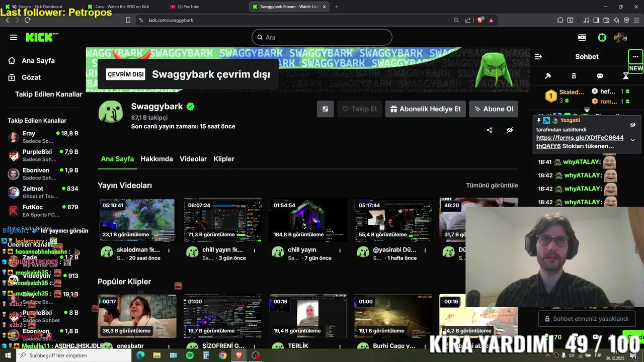
Task: Open the skaledman video thumbnail
Action: 137,220
